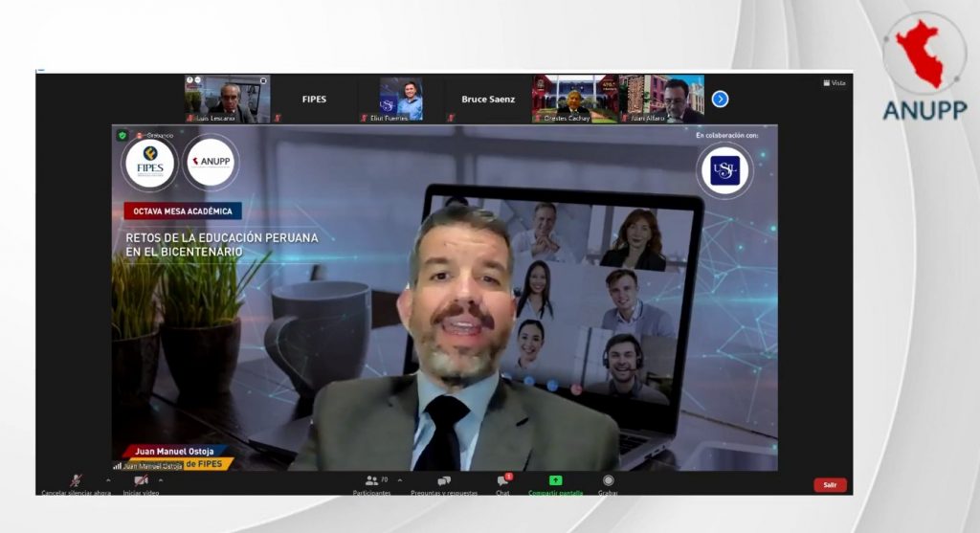Select the FIPES participant tile
This screenshot has height=533, width=980.
(x=314, y=99)
